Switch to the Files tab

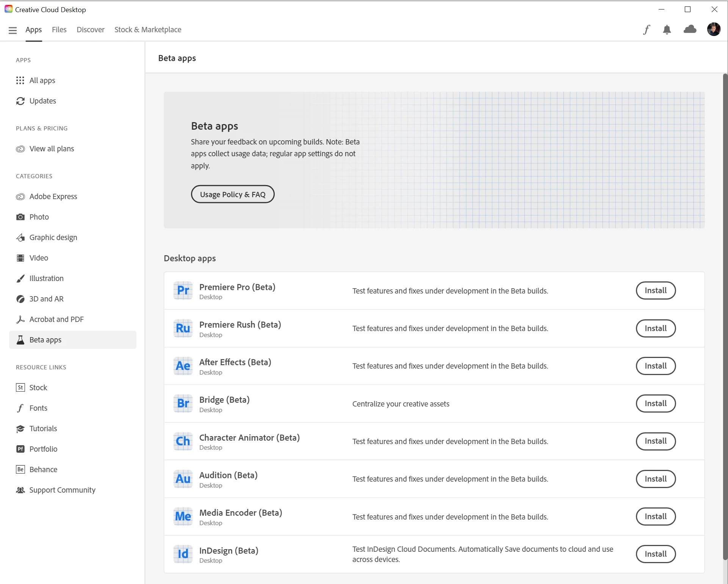[x=59, y=30]
